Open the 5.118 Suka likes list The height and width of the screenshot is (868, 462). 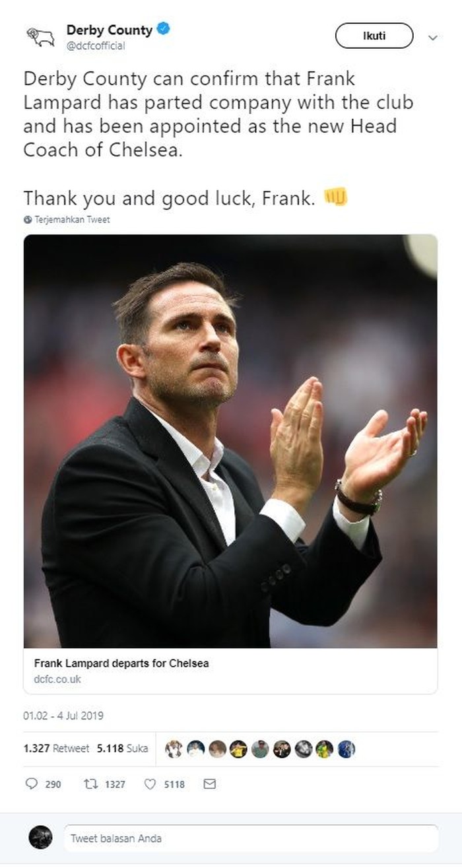tap(122, 749)
